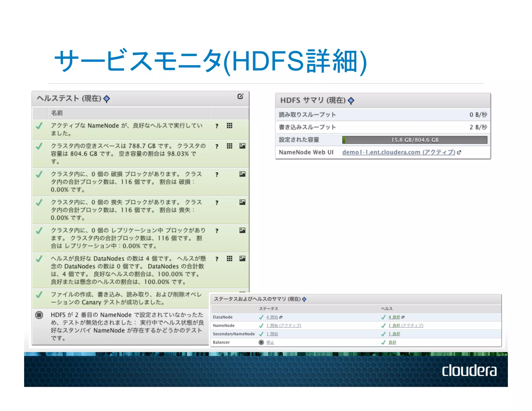Open the NameNode 1 良好 (アクティブ) health link

[406, 326]
